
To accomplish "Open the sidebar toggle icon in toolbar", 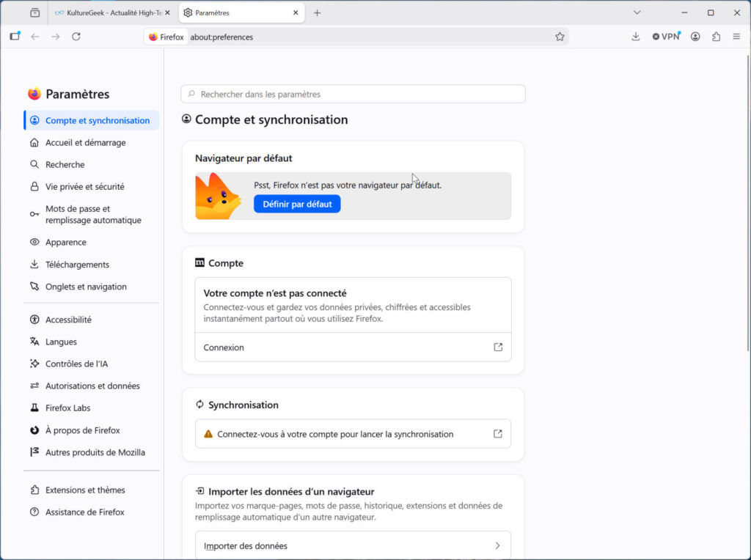I will [x=15, y=37].
